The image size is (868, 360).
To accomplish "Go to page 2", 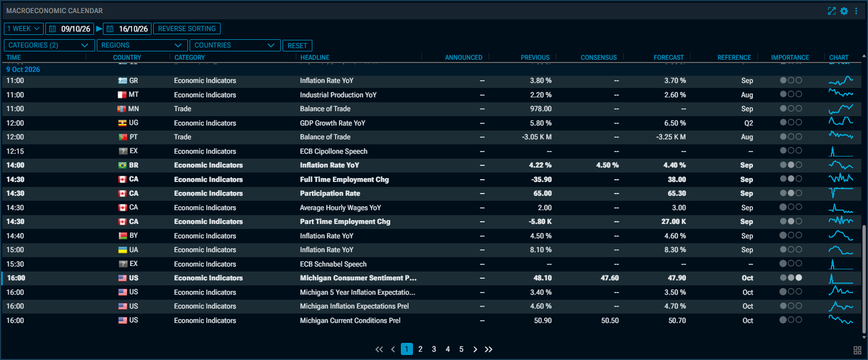I will (421, 349).
